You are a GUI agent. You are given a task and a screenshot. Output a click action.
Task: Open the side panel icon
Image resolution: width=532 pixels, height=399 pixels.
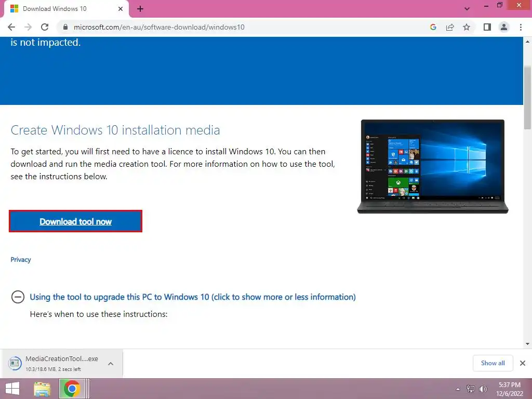[487, 27]
